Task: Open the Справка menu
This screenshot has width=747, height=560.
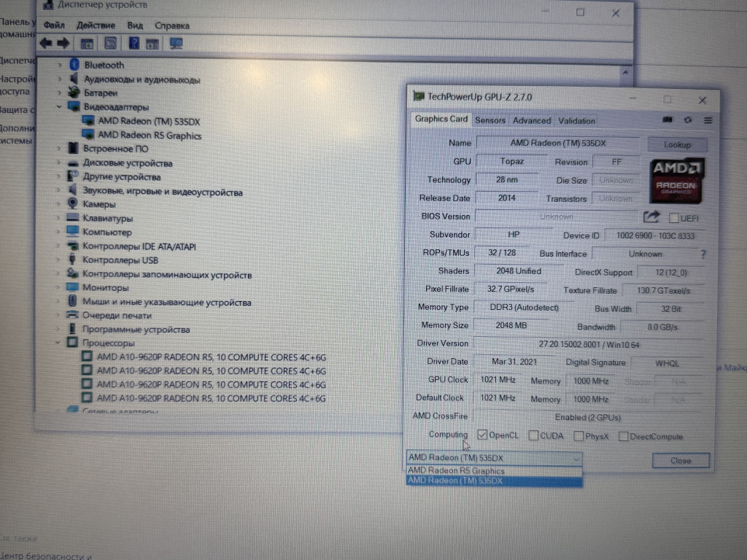Action: tap(172, 26)
